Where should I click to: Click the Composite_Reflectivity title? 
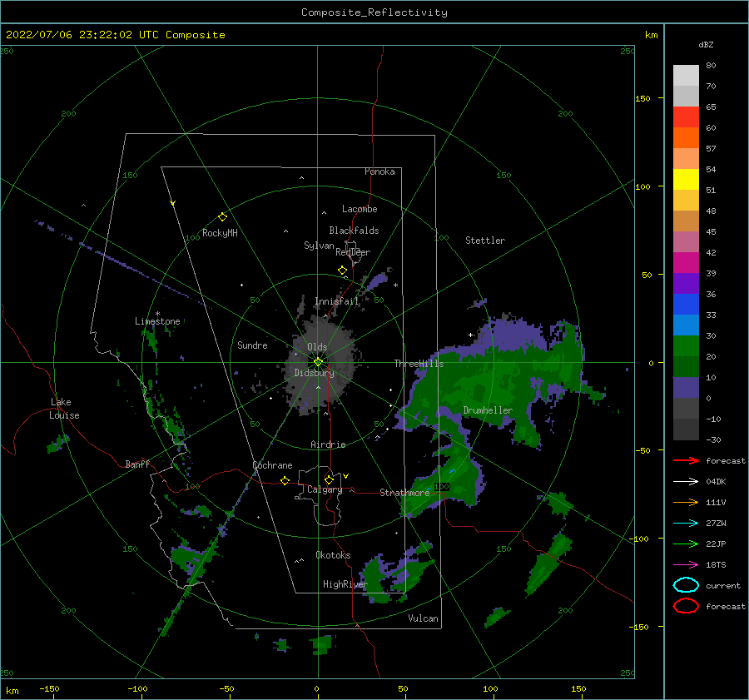click(374, 12)
